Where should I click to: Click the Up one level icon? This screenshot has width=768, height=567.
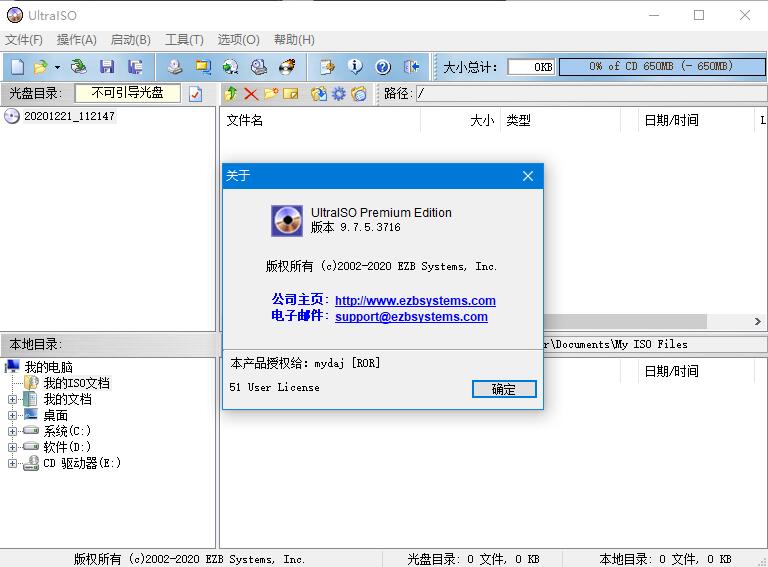231,93
